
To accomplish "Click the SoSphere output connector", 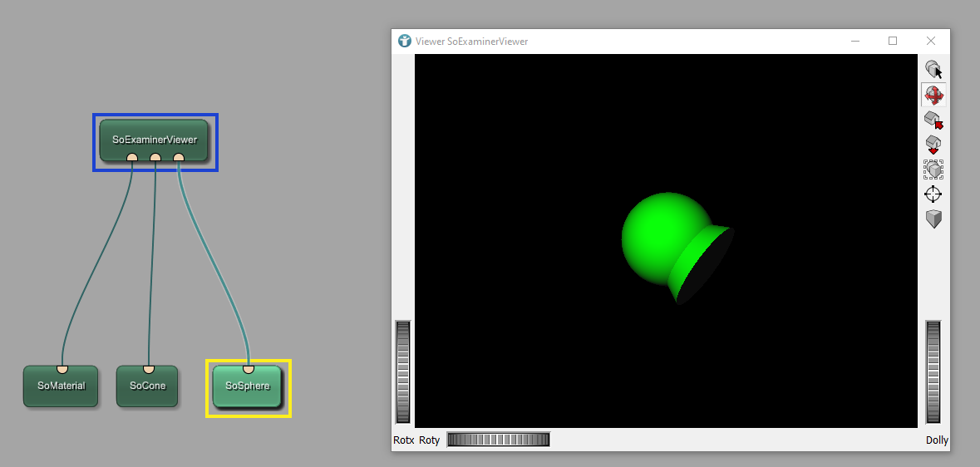I will 248,368.
